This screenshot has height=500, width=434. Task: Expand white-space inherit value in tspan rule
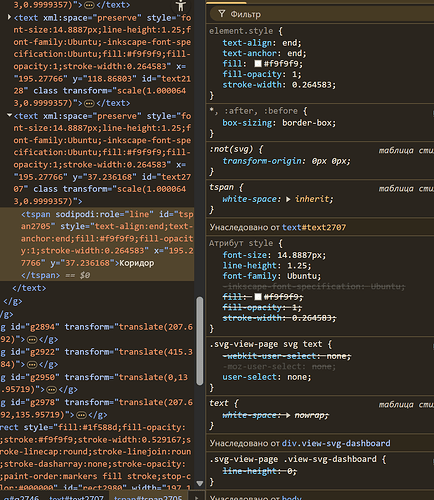click(288, 199)
